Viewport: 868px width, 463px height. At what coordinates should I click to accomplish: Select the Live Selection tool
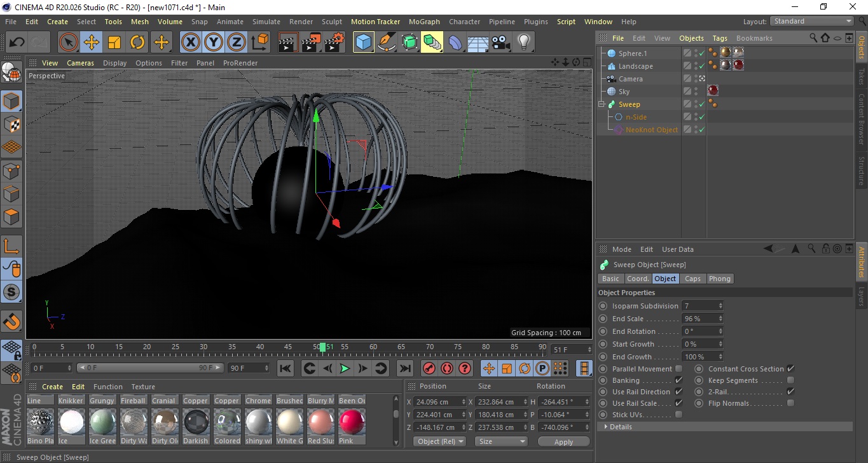(x=69, y=43)
